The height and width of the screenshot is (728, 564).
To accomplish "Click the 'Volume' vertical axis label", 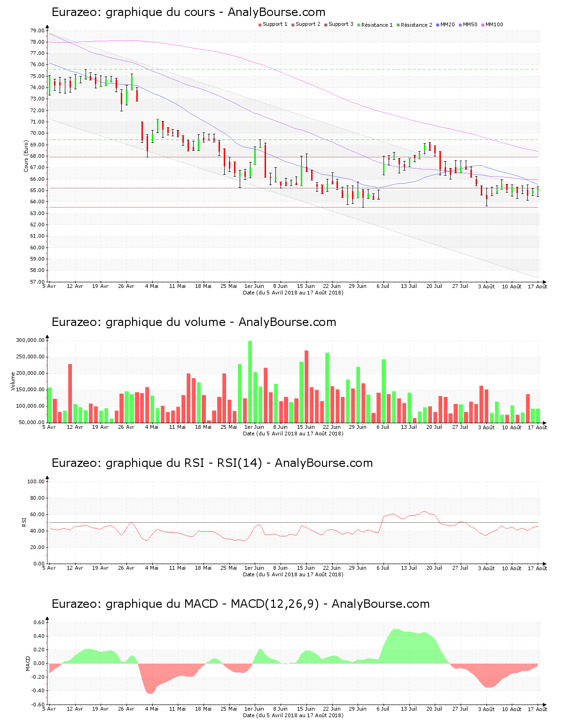I will [13, 381].
